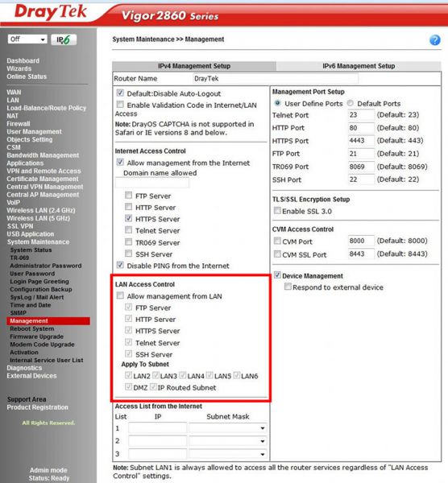
Task: Enable Validation Code in Internet/LAN Access
Action: click(x=120, y=105)
